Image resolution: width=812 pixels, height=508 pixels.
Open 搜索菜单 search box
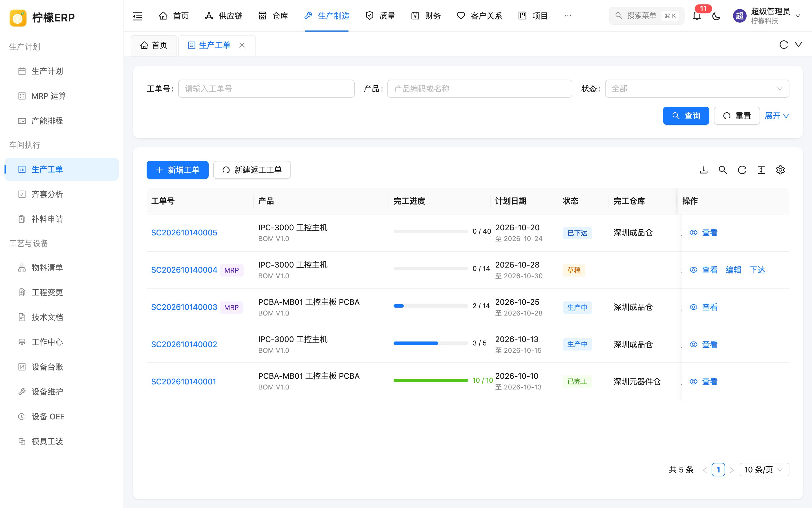click(x=646, y=16)
